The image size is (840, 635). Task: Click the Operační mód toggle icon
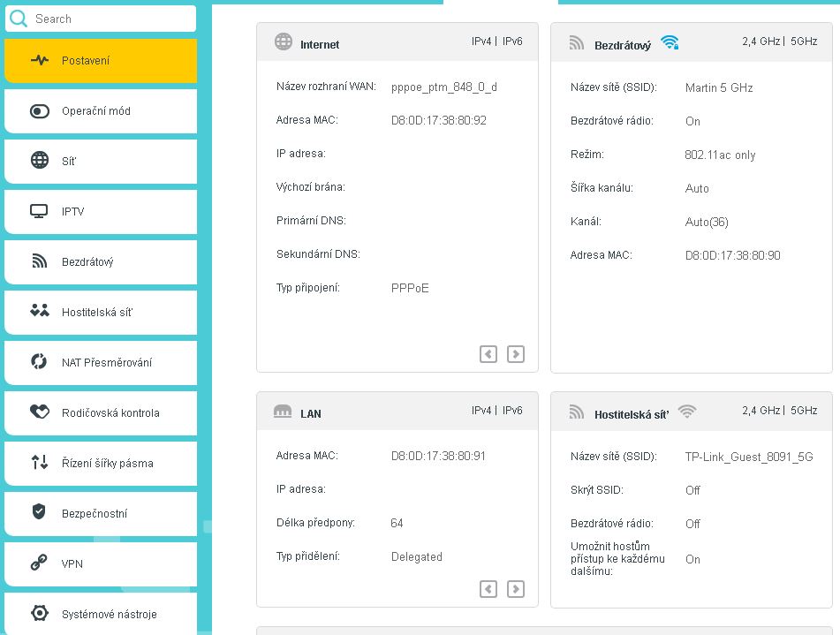pos(39,111)
